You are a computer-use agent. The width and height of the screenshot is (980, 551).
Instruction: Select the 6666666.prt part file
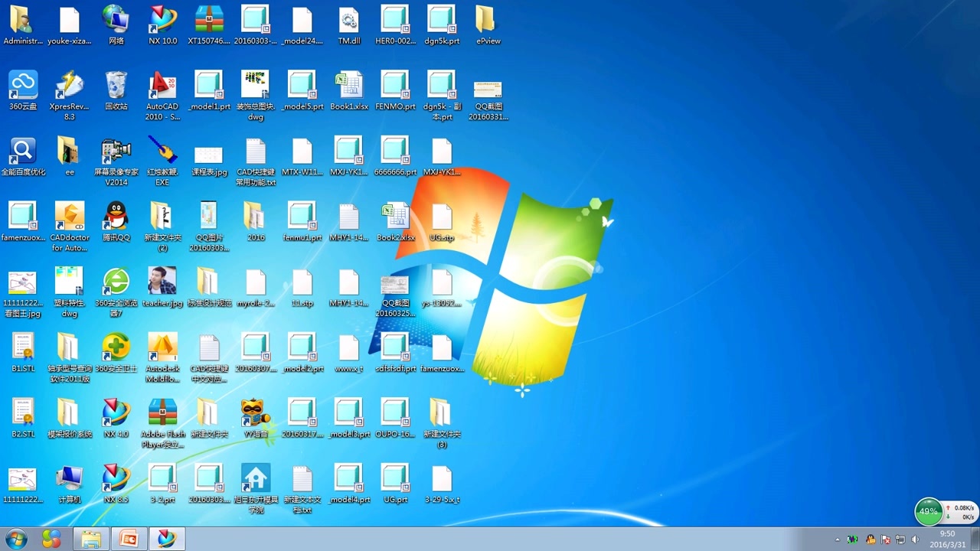pyautogui.click(x=396, y=156)
